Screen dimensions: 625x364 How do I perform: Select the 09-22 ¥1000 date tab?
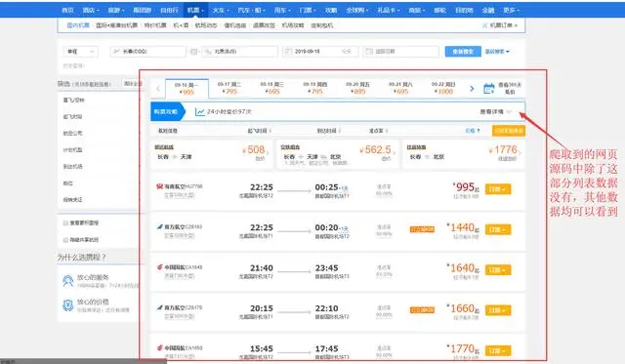point(443,88)
